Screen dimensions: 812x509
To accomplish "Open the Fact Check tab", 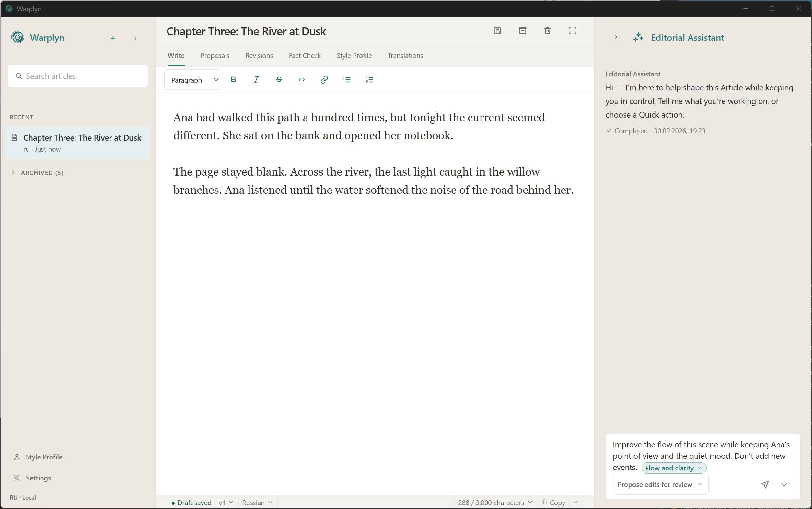I will 305,55.
